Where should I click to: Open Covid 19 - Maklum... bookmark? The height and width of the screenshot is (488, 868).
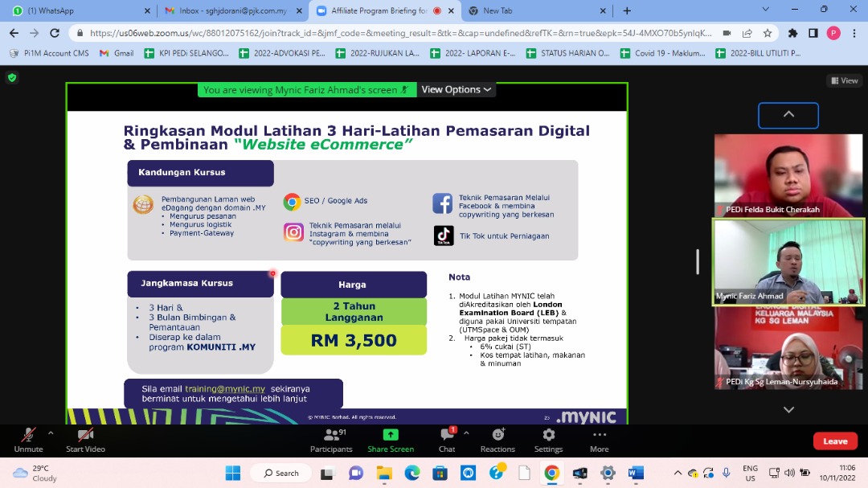click(x=663, y=53)
